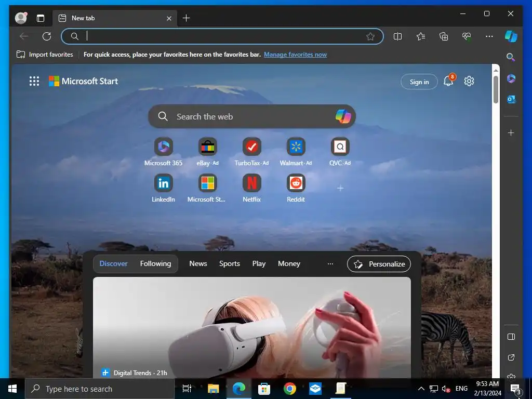Click into the address bar

(x=222, y=36)
